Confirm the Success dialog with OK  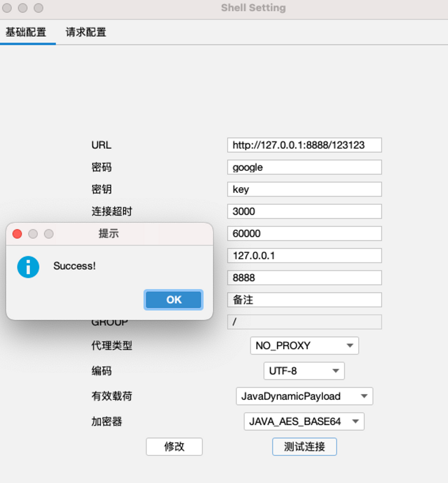click(174, 300)
